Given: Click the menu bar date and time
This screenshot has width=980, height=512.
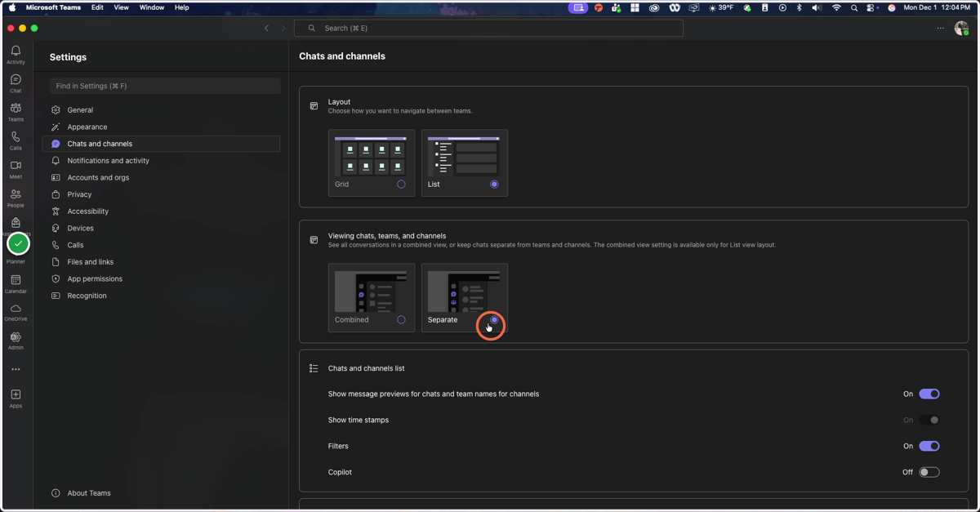Looking at the screenshot, I should point(937,7).
